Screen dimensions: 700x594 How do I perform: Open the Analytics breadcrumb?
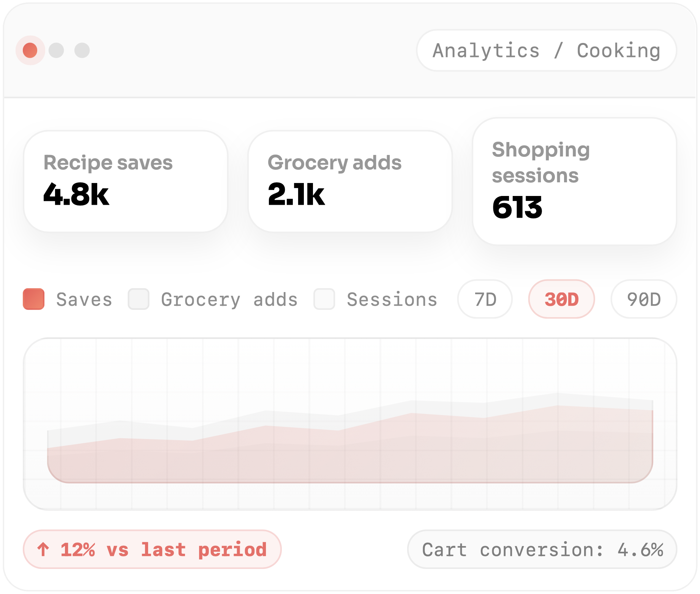point(486,51)
